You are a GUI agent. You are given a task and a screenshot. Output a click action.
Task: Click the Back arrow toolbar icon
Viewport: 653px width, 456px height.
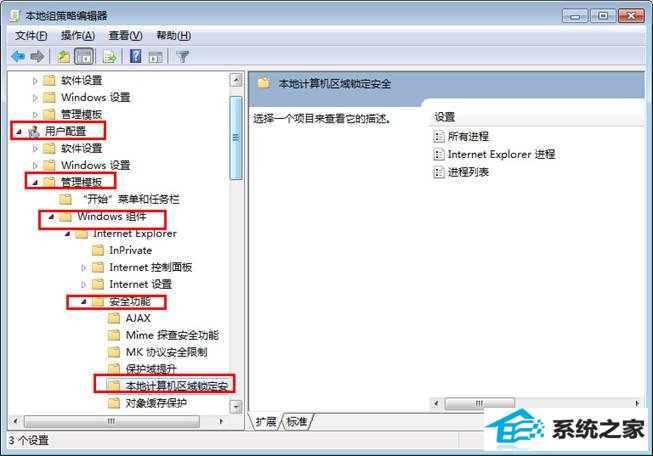click(x=18, y=56)
